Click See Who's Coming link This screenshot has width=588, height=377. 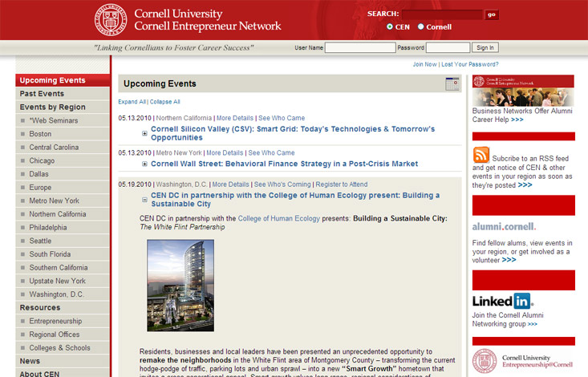point(282,184)
